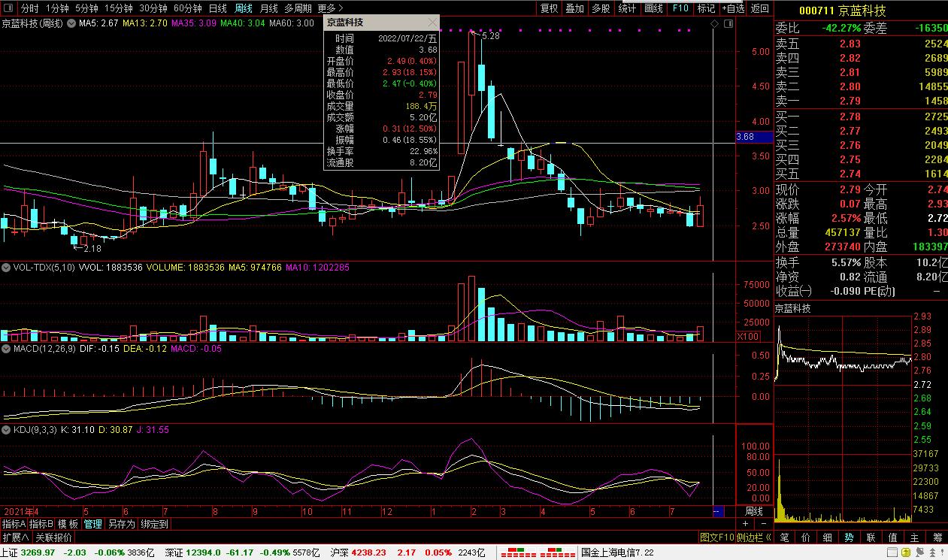Image resolution: width=948 pixels, height=560 pixels.
Task: Expand 扩展 panel at bottom left
Action: pos(15,537)
